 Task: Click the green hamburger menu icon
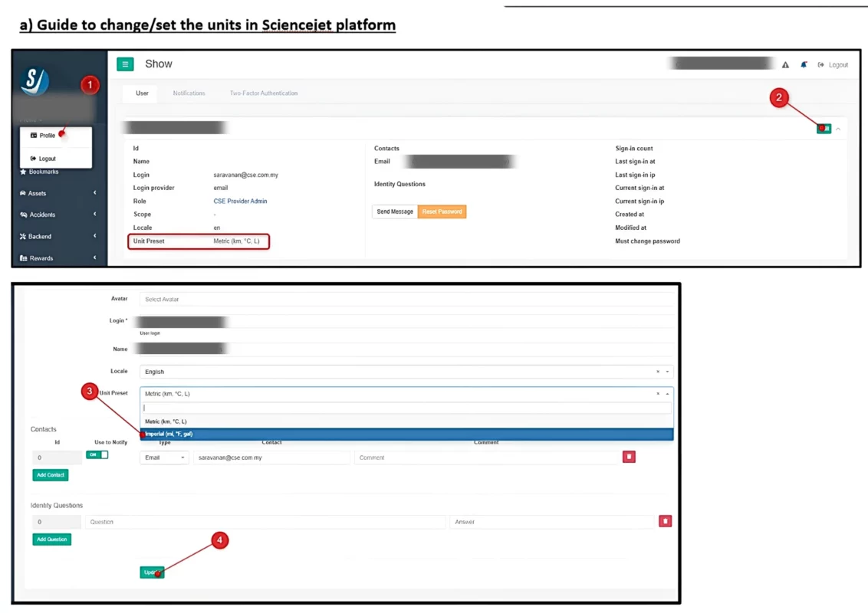125,64
